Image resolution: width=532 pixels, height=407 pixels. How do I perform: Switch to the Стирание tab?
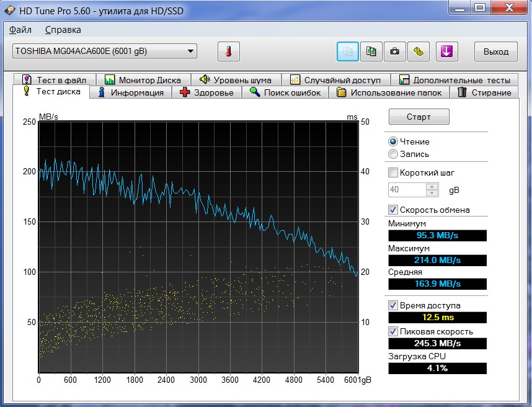tap(484, 92)
